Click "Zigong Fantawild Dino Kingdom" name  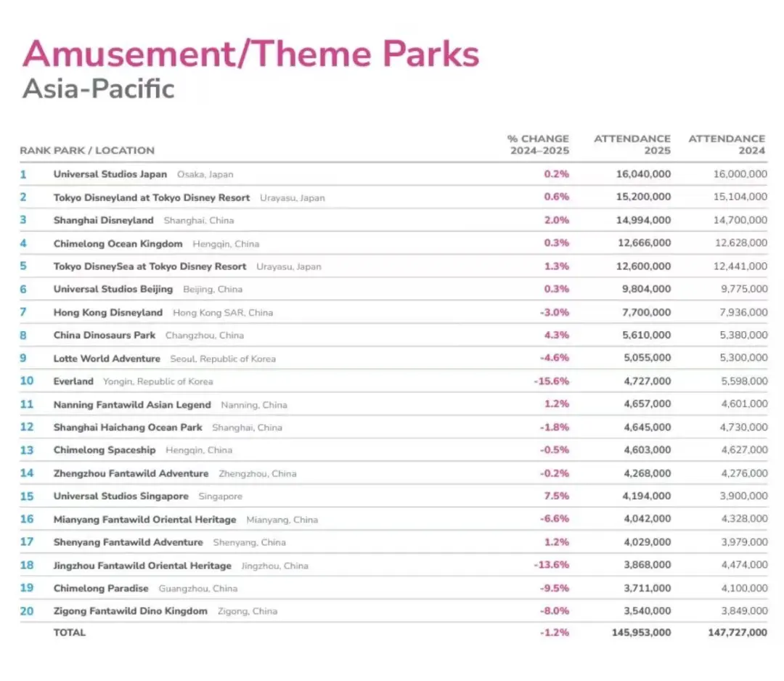click(x=131, y=611)
